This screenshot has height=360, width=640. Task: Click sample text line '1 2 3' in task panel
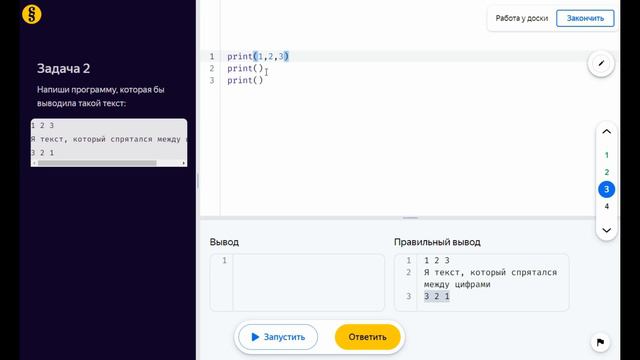[42, 126]
